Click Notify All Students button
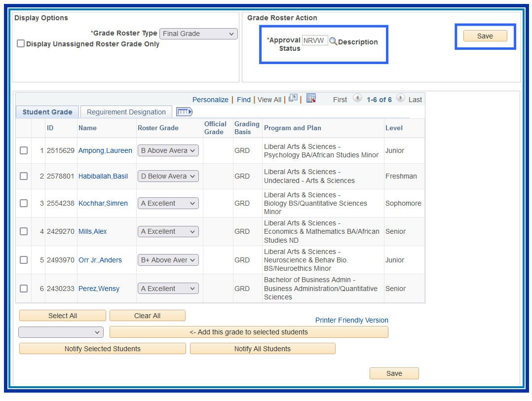Screen dimensions: 532x401 [262, 349]
